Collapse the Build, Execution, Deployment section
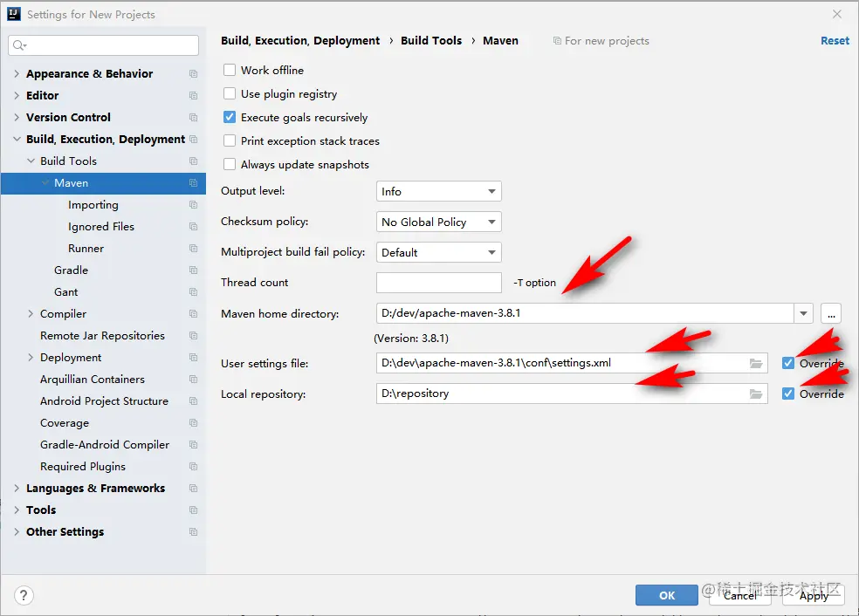859x616 pixels. coord(17,139)
